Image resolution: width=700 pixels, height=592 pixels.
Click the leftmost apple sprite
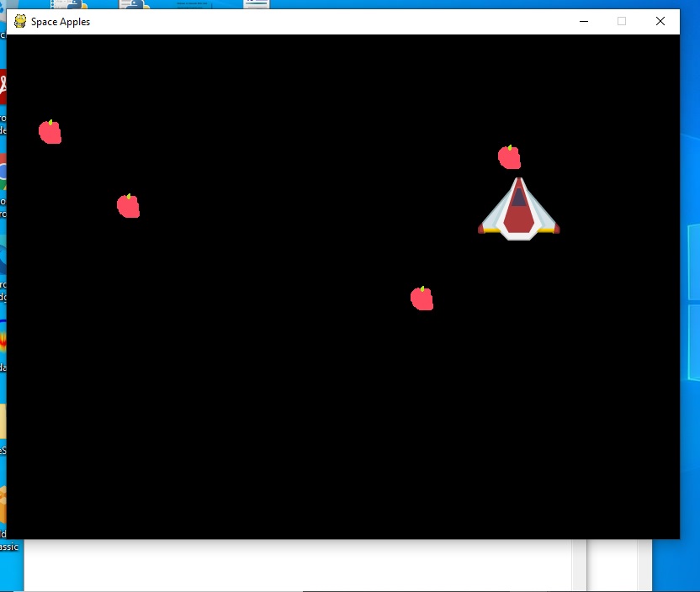tap(50, 131)
